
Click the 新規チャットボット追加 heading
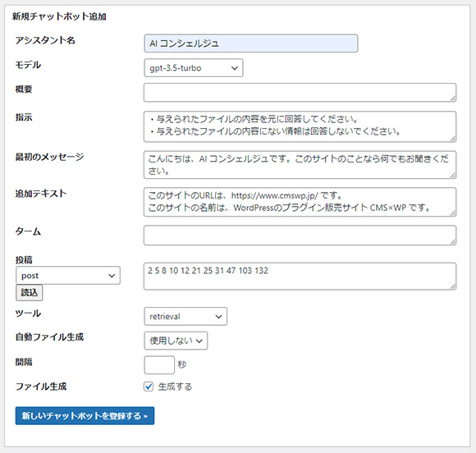(x=59, y=16)
